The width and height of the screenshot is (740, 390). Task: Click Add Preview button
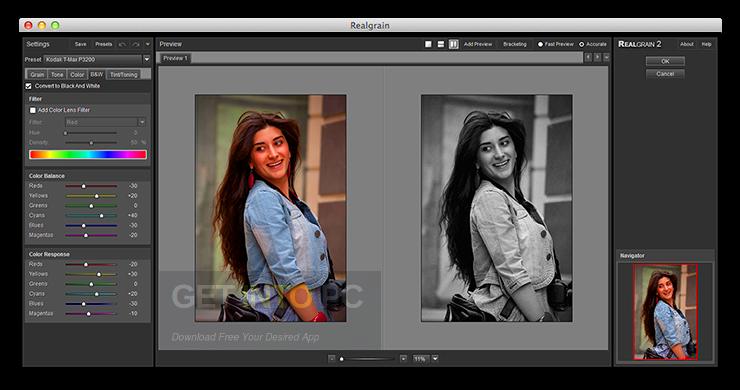478,44
